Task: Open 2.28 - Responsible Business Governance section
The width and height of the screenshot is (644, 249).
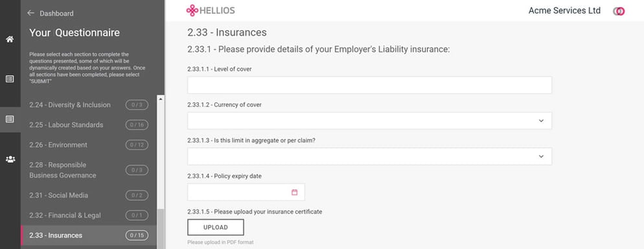Action: pyautogui.click(x=88, y=170)
